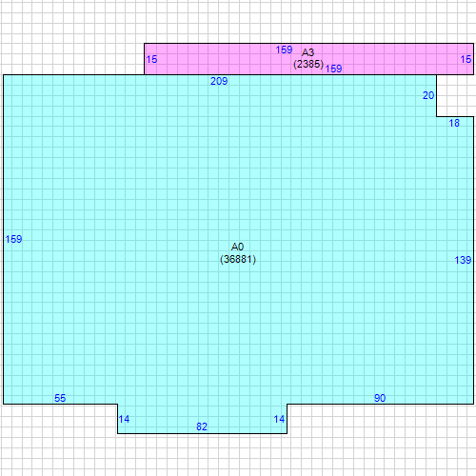Select the 139 dimension label
476x476 pixels.
pos(463,260)
